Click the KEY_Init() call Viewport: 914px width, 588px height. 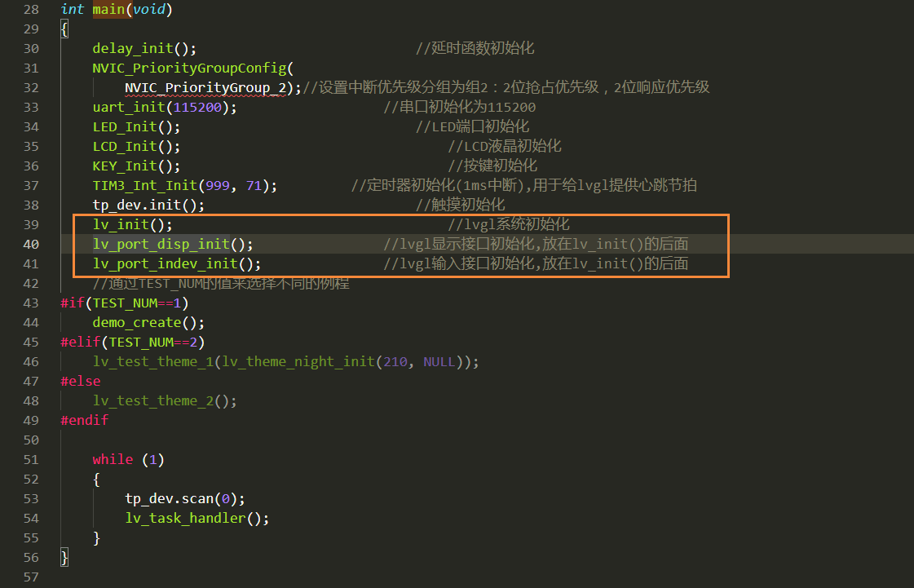coord(136,166)
